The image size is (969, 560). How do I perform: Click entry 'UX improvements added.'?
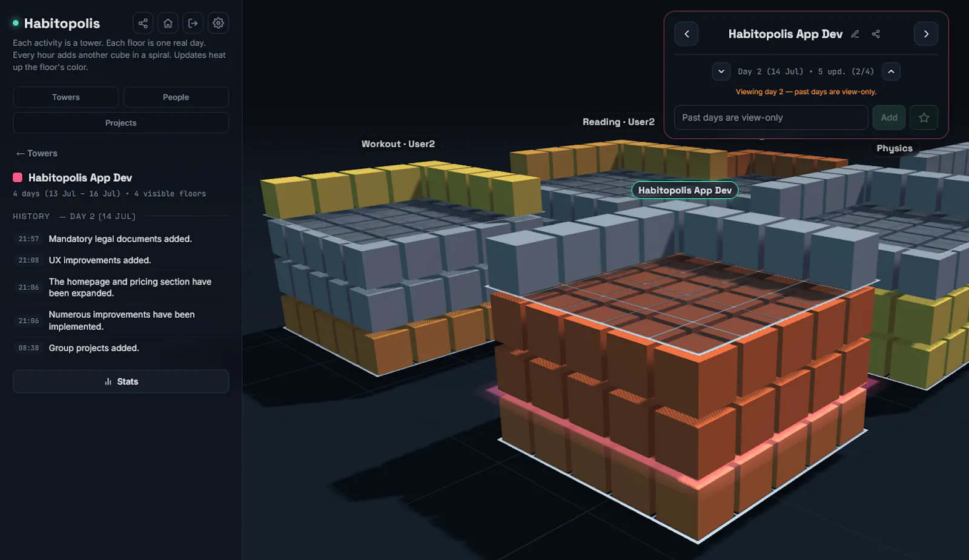pos(100,260)
